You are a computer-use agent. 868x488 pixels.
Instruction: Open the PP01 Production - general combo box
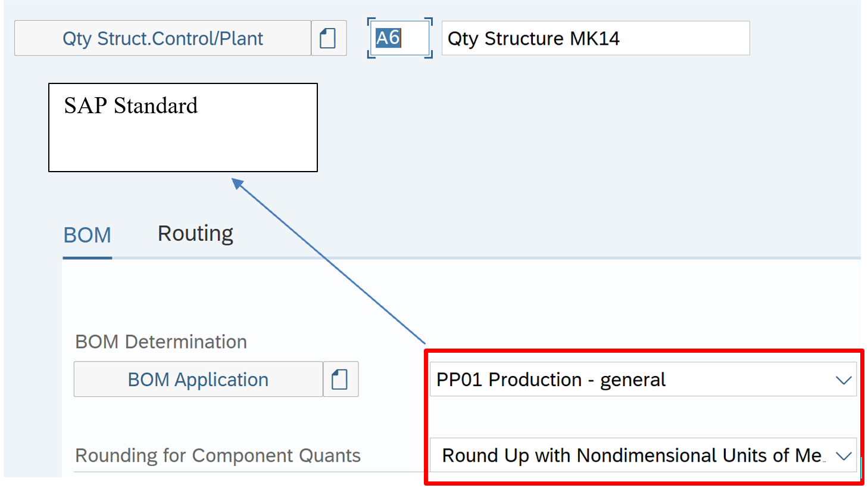631,380
